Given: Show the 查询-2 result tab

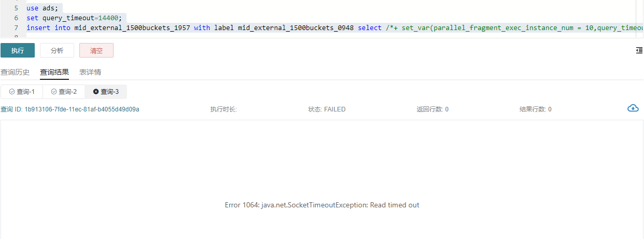Looking at the screenshot, I should (x=64, y=92).
